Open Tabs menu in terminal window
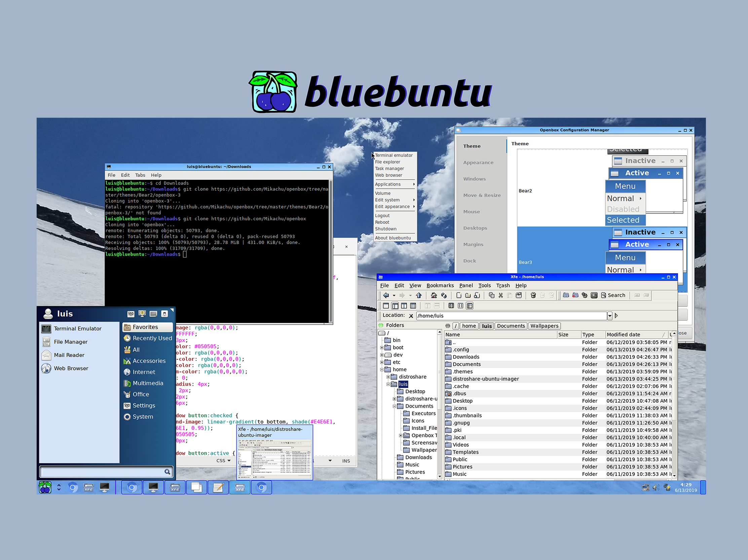Image resolution: width=748 pixels, height=560 pixels. pos(140,175)
